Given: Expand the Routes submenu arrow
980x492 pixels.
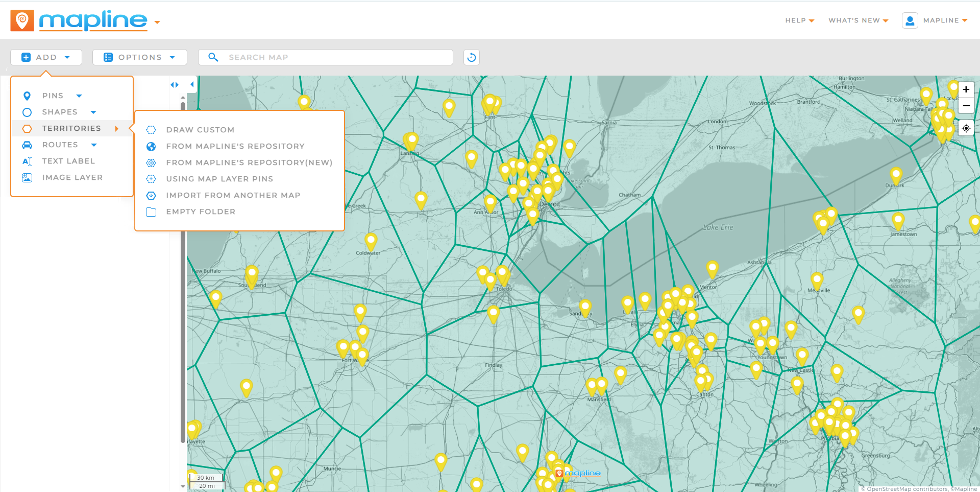Looking at the screenshot, I should [x=94, y=145].
